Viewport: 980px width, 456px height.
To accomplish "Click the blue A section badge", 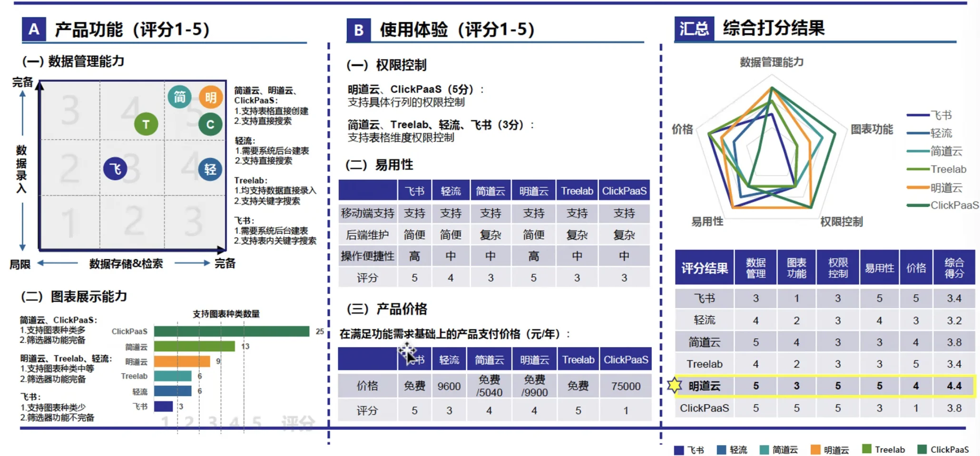I will coord(34,29).
